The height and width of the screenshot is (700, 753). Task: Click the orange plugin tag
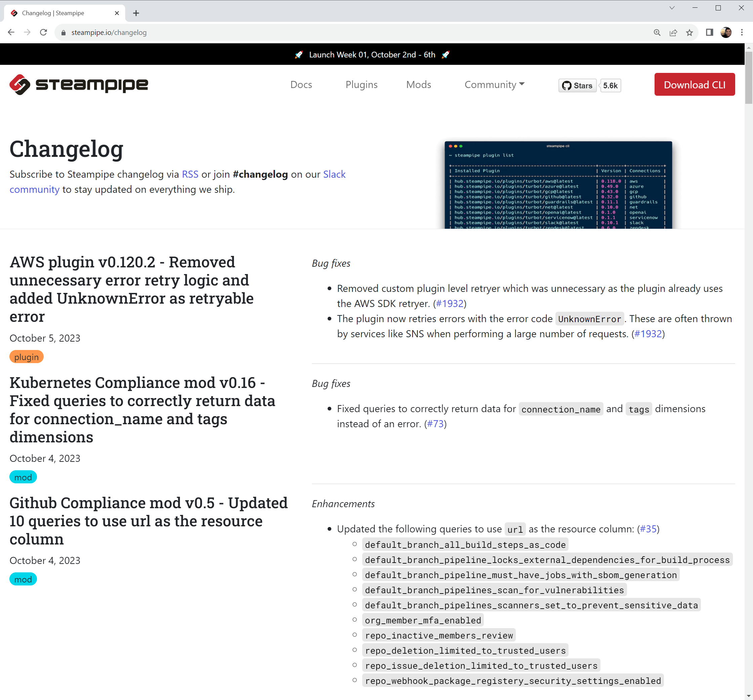(27, 357)
